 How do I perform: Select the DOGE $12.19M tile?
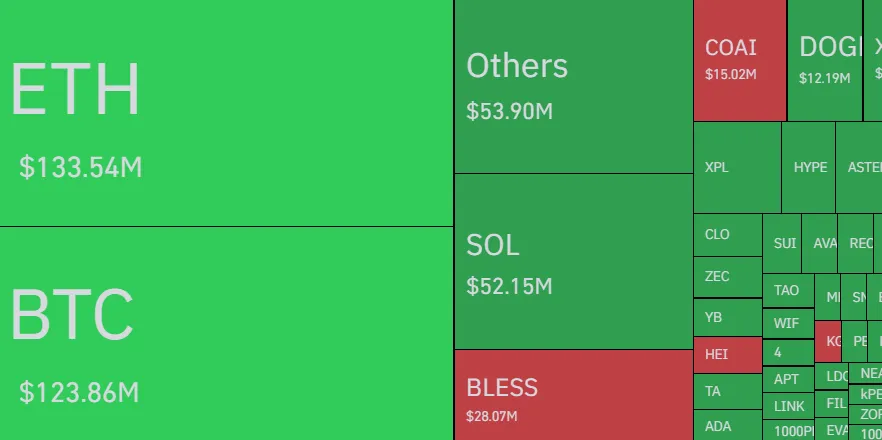[x=824, y=60]
